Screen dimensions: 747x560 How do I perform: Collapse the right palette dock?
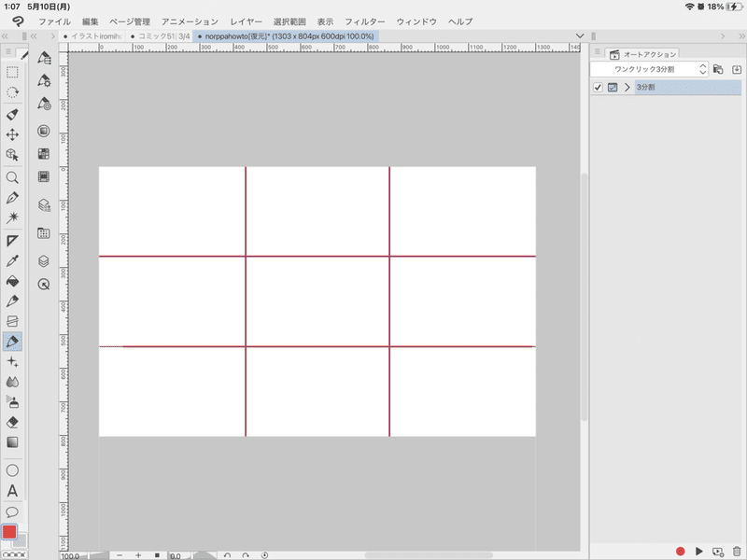(x=741, y=36)
